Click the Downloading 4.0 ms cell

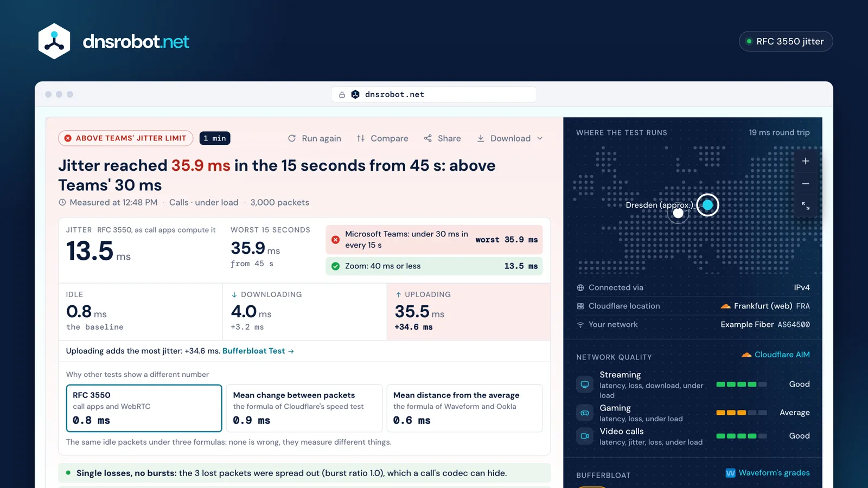[x=304, y=312]
